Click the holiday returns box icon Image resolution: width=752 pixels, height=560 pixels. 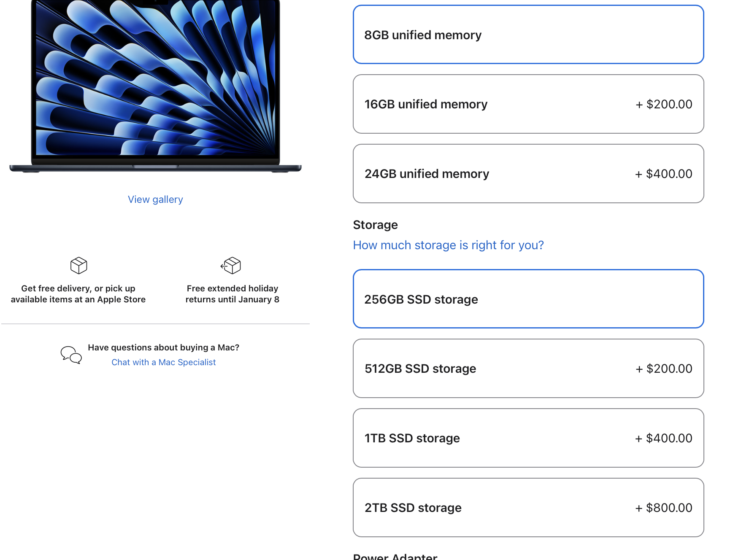tap(231, 266)
